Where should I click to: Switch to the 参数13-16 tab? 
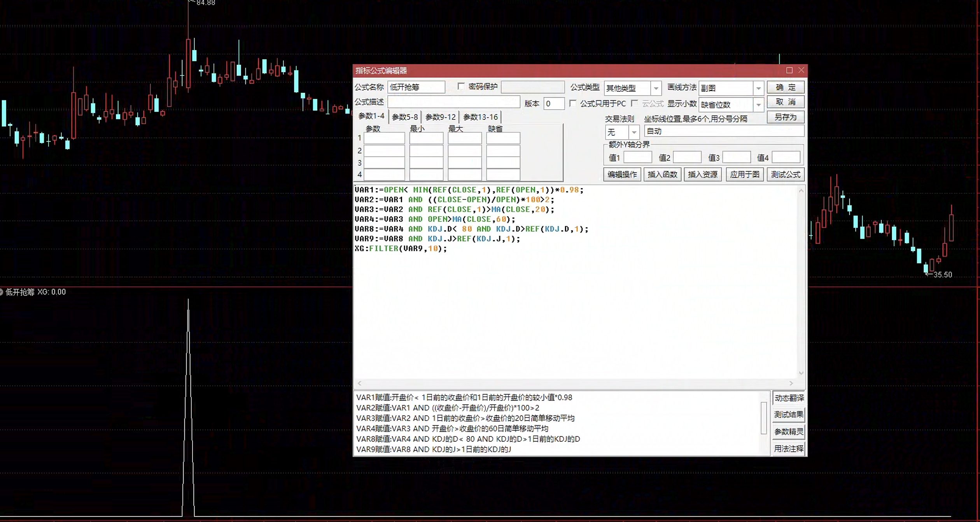480,117
